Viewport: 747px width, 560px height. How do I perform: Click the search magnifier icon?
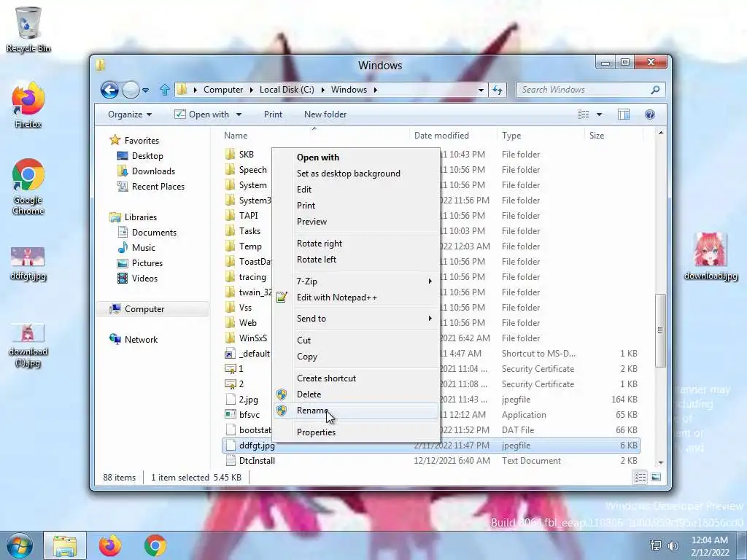click(x=656, y=90)
